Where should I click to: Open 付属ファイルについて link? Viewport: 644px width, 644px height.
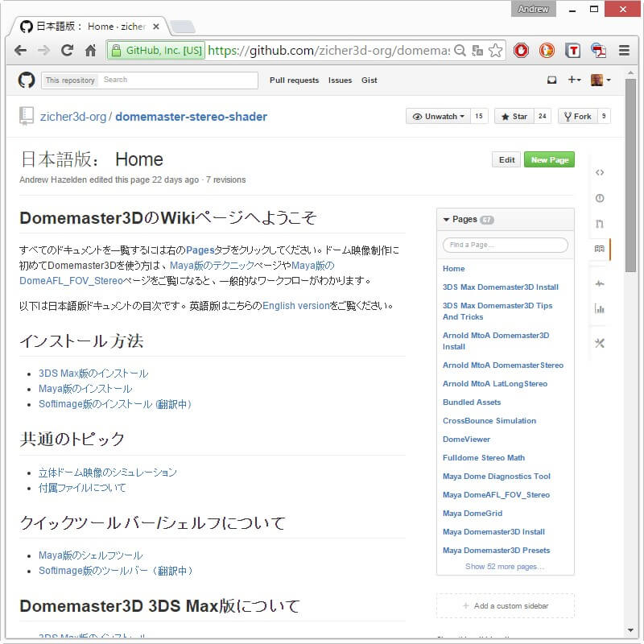click(82, 488)
